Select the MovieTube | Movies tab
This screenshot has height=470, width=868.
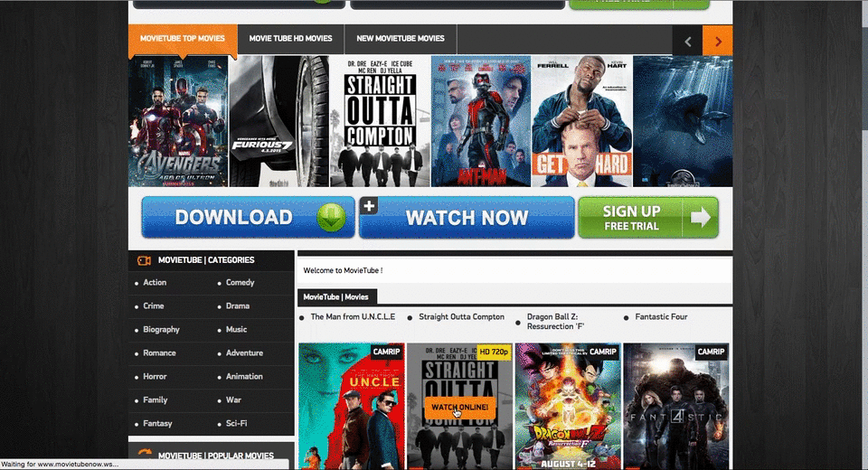[336, 296]
